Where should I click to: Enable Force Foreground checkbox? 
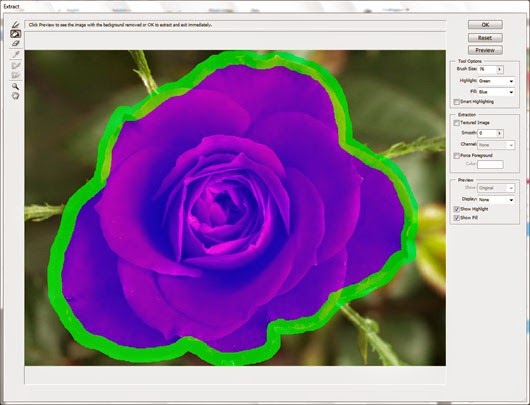coord(457,156)
